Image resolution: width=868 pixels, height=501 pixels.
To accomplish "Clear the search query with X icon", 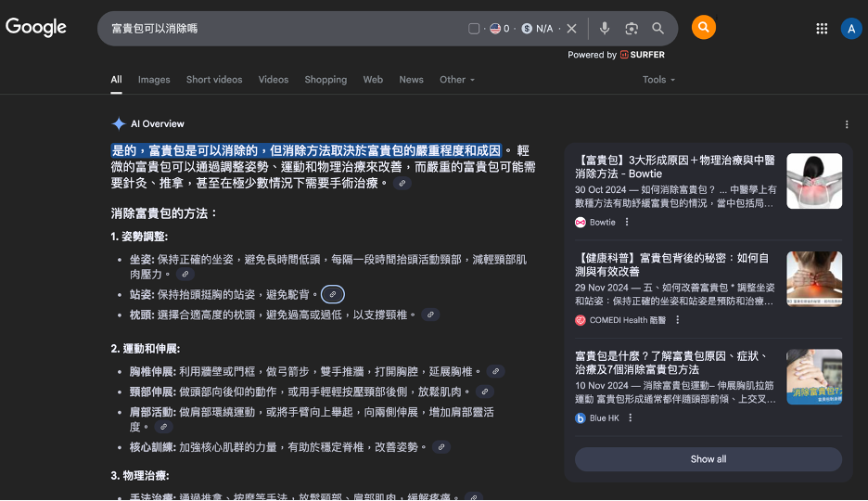I will pos(572,29).
